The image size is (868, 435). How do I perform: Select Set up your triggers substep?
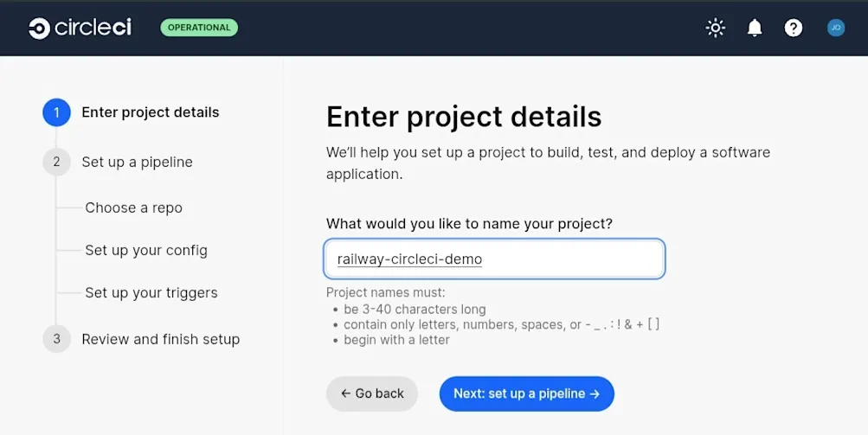click(x=151, y=293)
